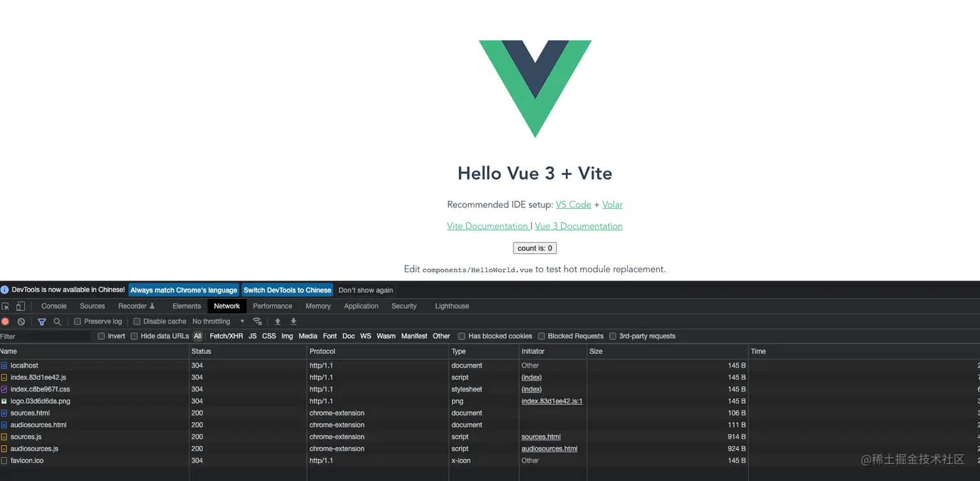Sort by the Size column header
The width and height of the screenshot is (980, 481).
click(668, 351)
